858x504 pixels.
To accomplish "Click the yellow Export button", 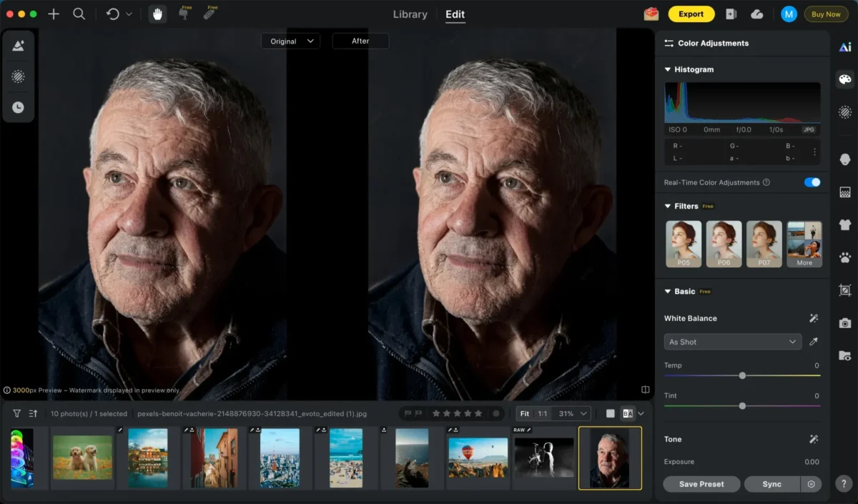I will 691,14.
